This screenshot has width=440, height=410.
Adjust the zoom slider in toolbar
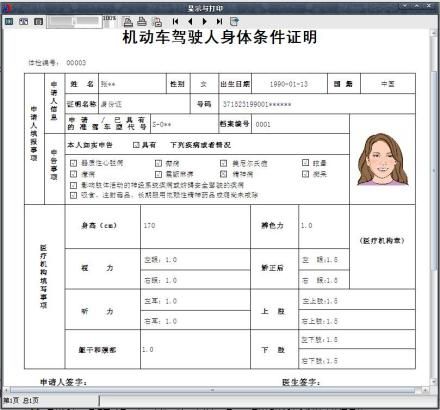pos(74,22)
